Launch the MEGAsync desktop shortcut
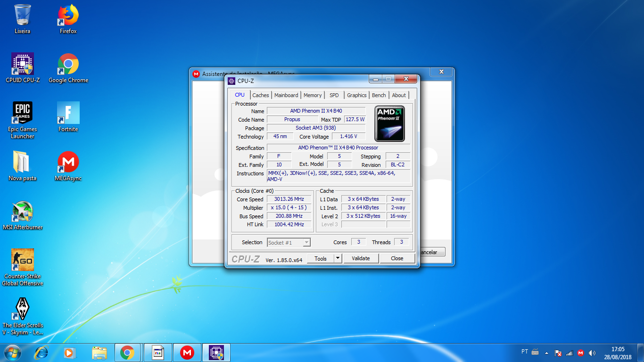Image resolution: width=644 pixels, height=362 pixels. coord(68,166)
